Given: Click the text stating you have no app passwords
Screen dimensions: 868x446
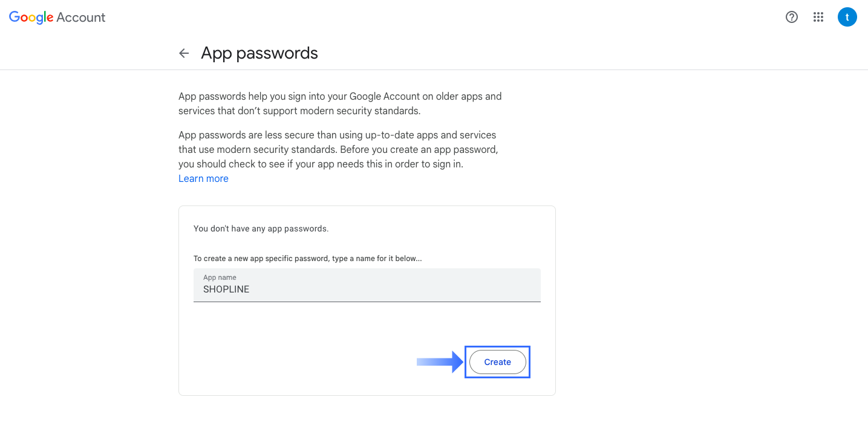Looking at the screenshot, I should click(x=261, y=228).
